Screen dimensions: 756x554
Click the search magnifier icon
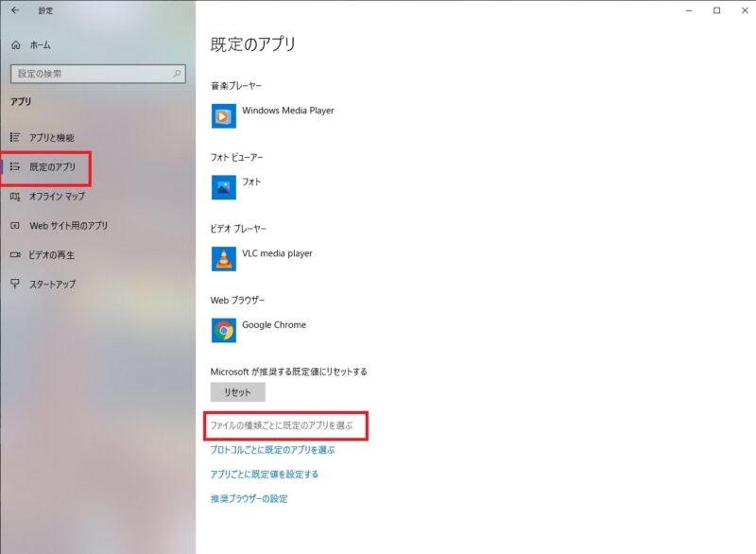click(177, 74)
